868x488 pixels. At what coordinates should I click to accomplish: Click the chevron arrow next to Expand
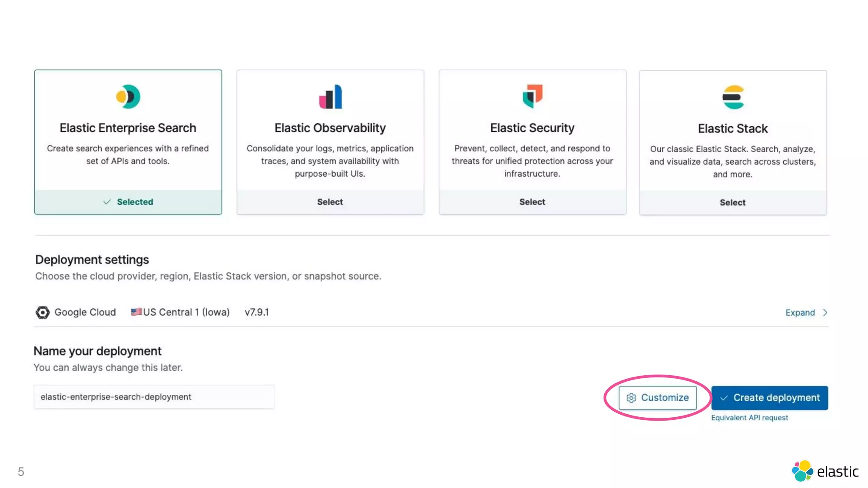click(825, 313)
